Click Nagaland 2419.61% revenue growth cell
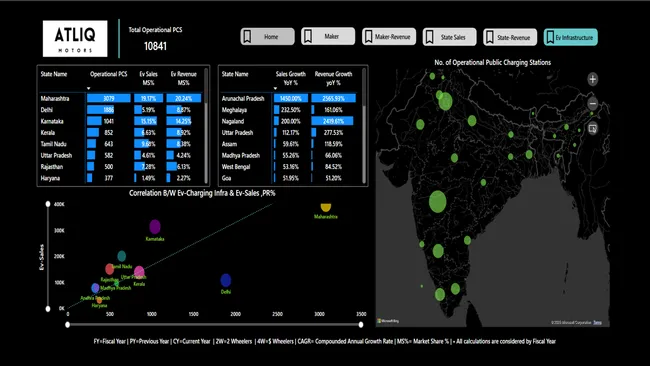The width and height of the screenshot is (650, 366). coord(333,121)
